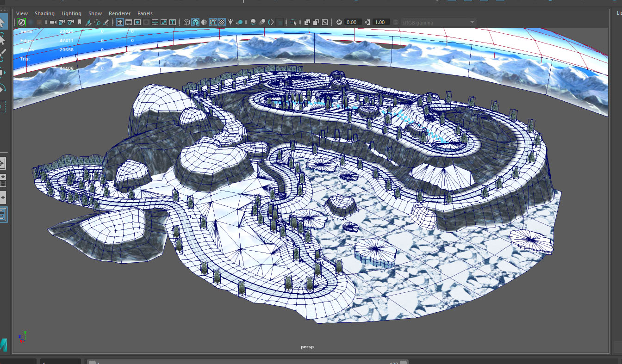Open the Shading panel menu
Viewport: 622px width, 364px height.
coord(44,13)
